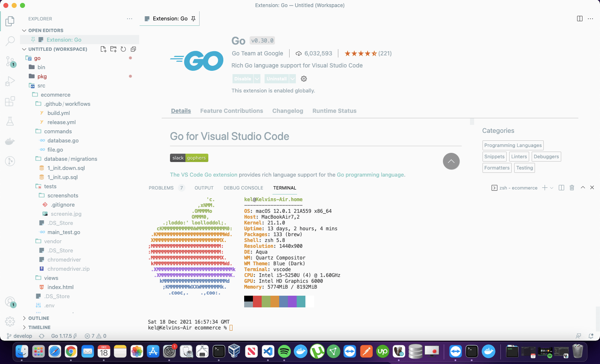Create new terminal with plus icon

(x=545, y=188)
